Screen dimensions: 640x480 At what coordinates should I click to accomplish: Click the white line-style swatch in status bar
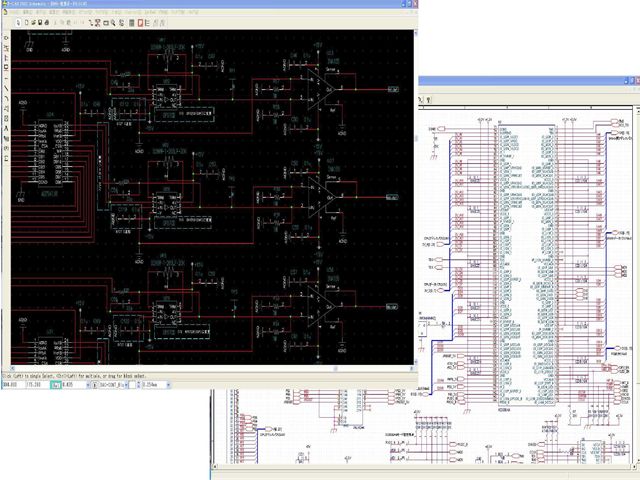pyautogui.click(x=132, y=385)
